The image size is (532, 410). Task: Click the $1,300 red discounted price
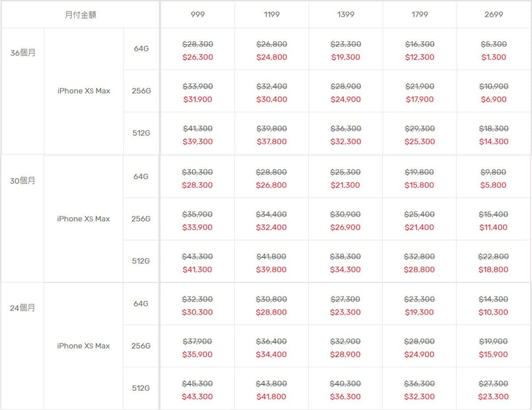point(493,57)
